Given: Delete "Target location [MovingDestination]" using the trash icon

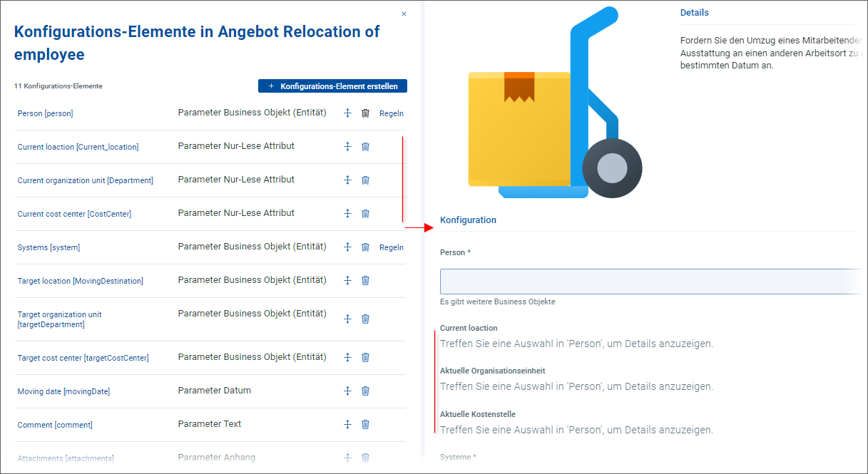Looking at the screenshot, I should 365,280.
